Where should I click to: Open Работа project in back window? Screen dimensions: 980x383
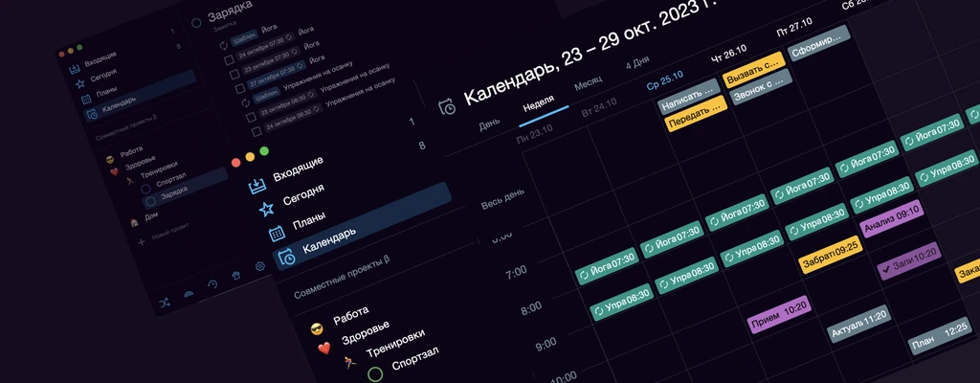click(x=131, y=151)
